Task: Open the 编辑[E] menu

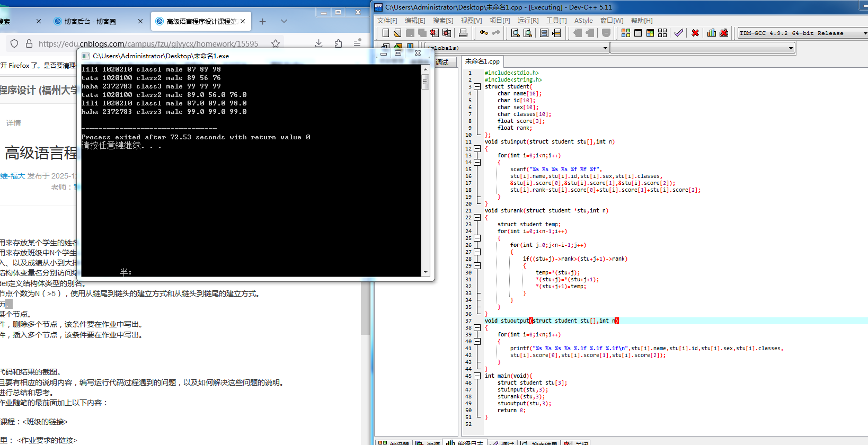Action: (x=415, y=20)
